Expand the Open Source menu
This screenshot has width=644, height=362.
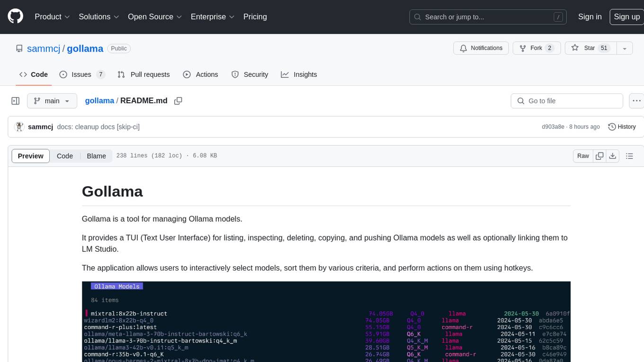point(155,17)
